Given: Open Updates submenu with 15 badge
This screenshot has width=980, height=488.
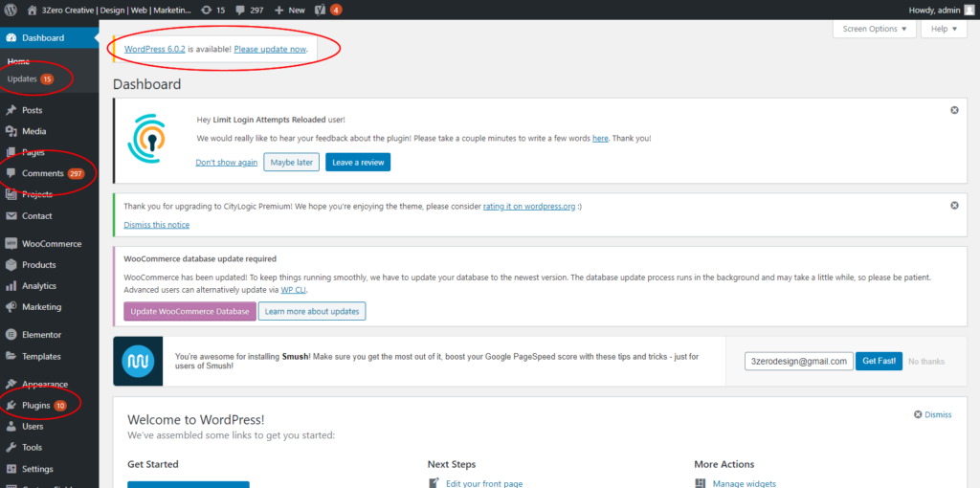Looking at the screenshot, I should (x=30, y=78).
